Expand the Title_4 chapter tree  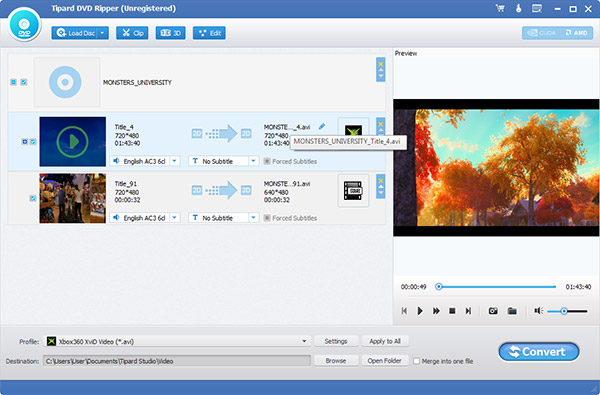[24, 142]
